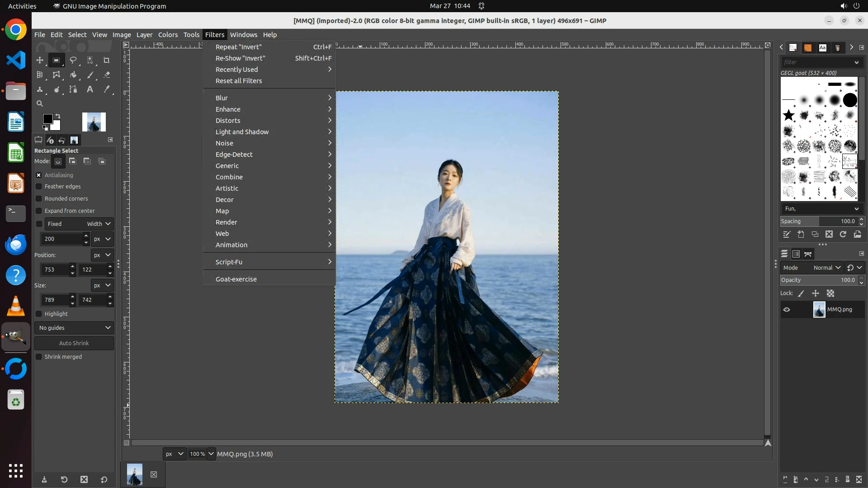Select the Zoom magnifier tool

point(40,103)
